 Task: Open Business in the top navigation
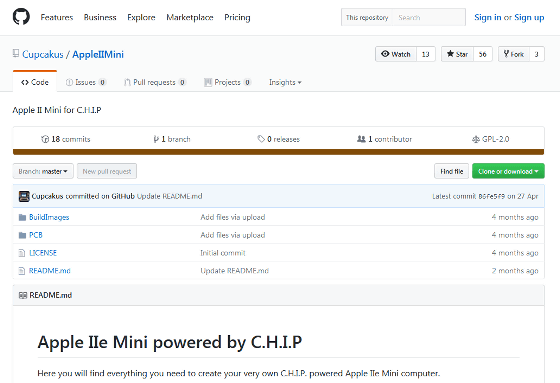click(x=100, y=17)
